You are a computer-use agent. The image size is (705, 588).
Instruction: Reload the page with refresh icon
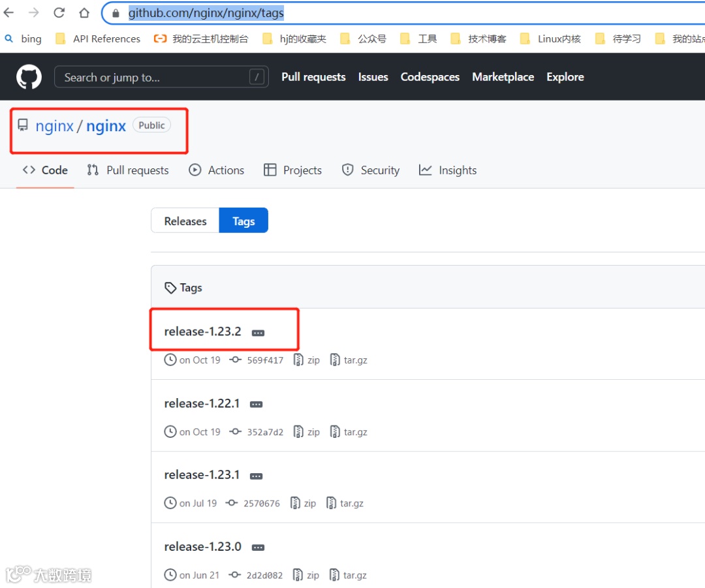59,12
